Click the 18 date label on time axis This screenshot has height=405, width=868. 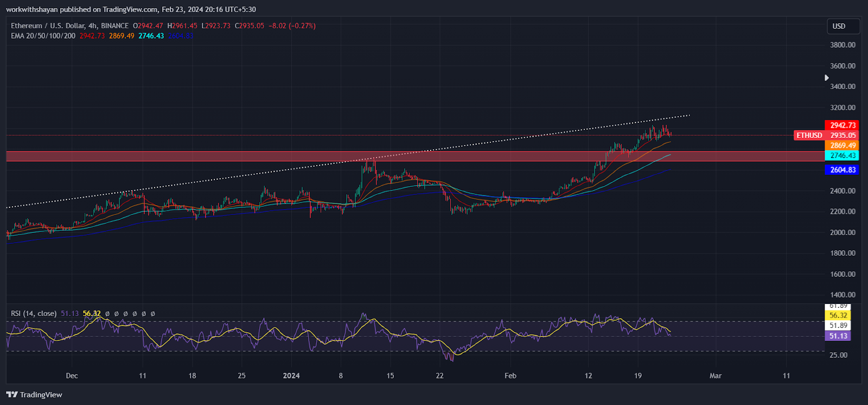click(x=192, y=376)
